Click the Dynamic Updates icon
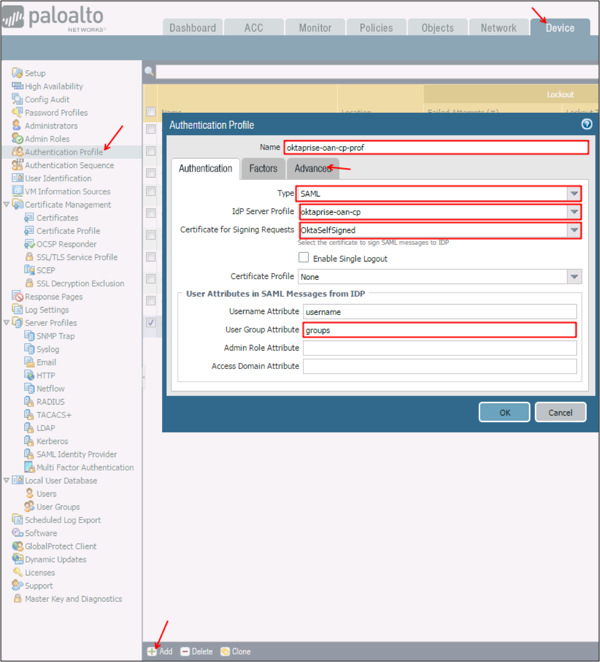The image size is (600, 662). pos(17,559)
